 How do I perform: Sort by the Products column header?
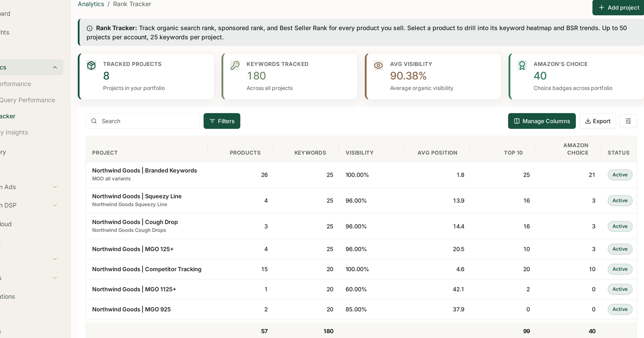[x=245, y=153]
